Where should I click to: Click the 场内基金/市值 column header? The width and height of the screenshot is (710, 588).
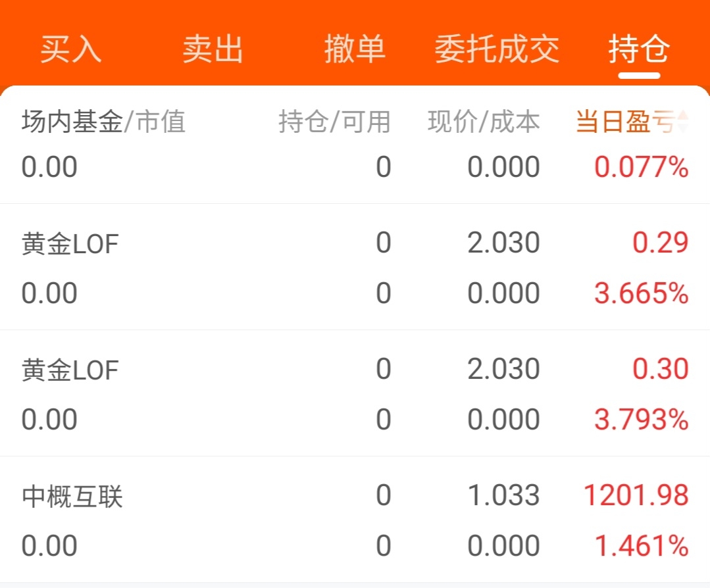(103, 122)
